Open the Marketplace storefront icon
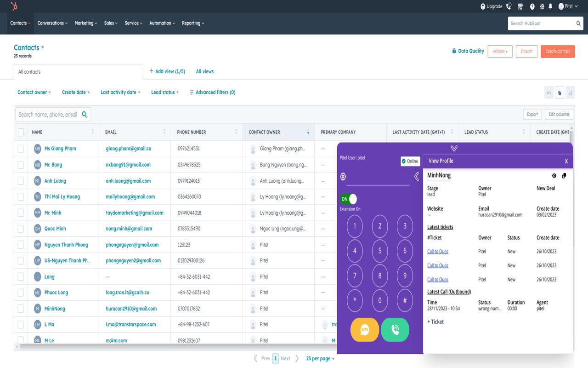Screen dimensions: 588x368 pos(520,6)
